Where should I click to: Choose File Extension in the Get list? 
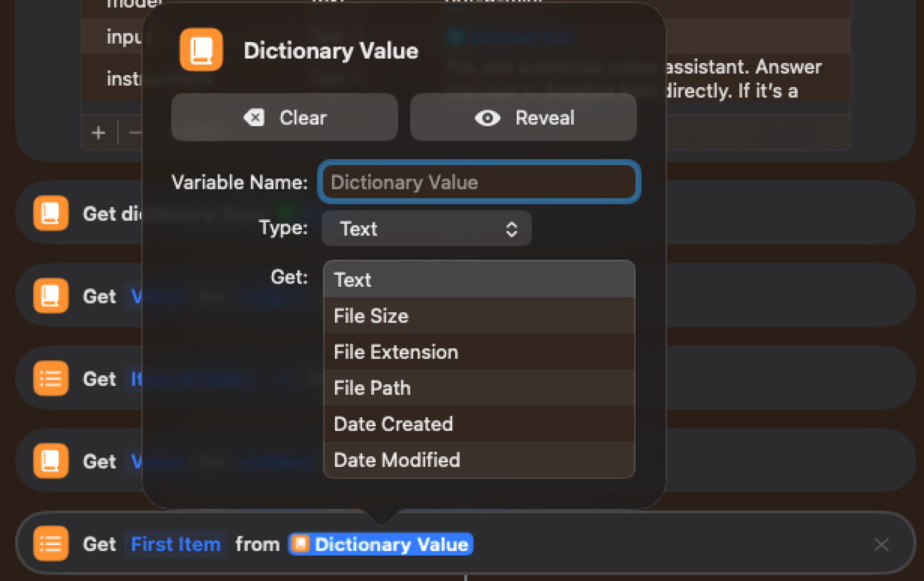pos(479,352)
